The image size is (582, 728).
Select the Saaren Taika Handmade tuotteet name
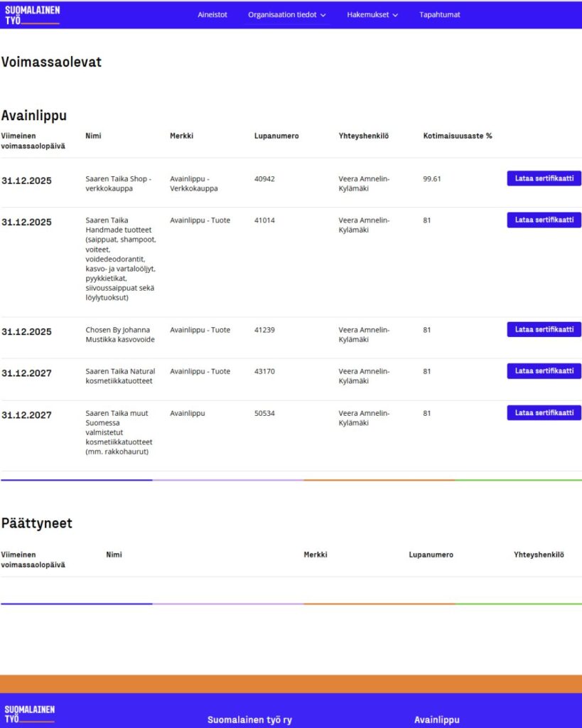click(x=121, y=259)
